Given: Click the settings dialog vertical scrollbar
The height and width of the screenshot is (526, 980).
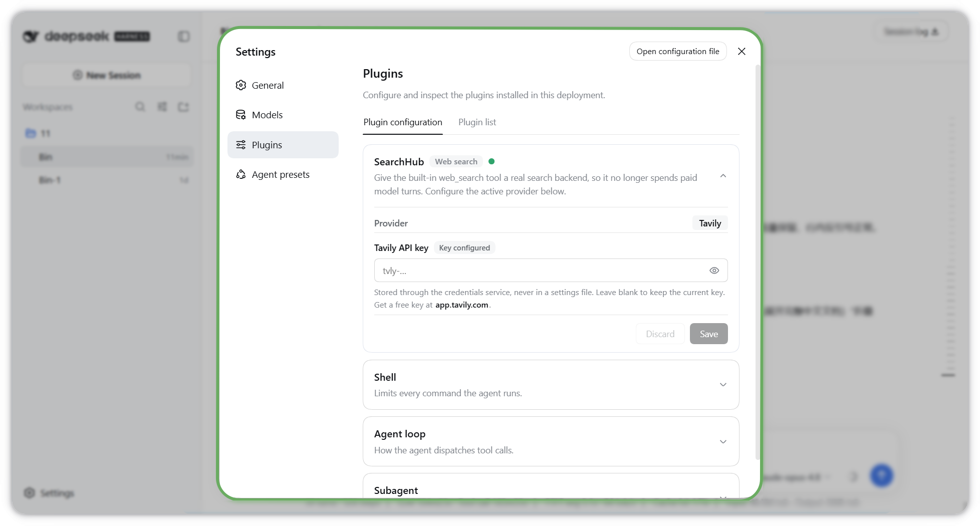Looking at the screenshot, I should point(758,262).
